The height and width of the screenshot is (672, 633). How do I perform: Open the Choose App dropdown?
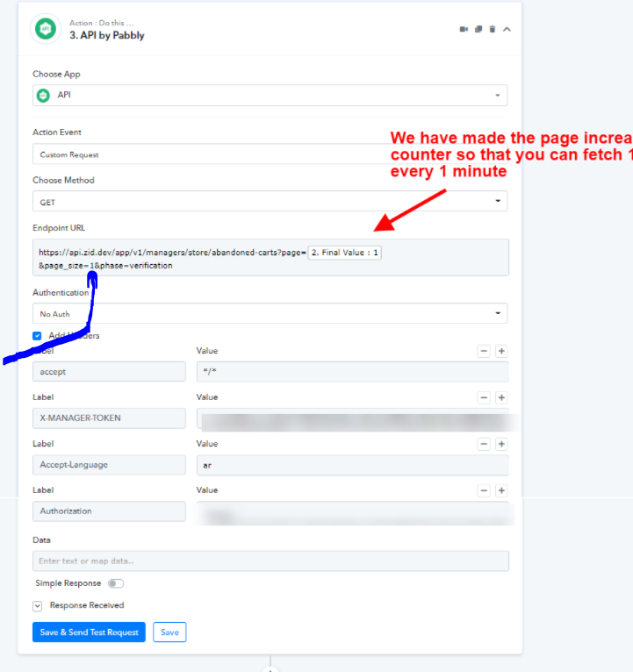[270, 95]
